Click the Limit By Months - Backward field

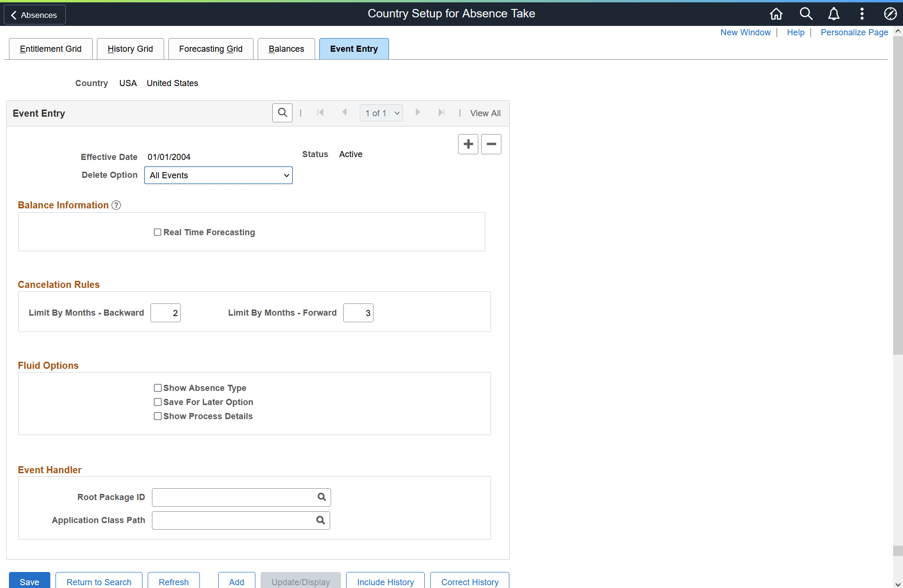(x=166, y=313)
